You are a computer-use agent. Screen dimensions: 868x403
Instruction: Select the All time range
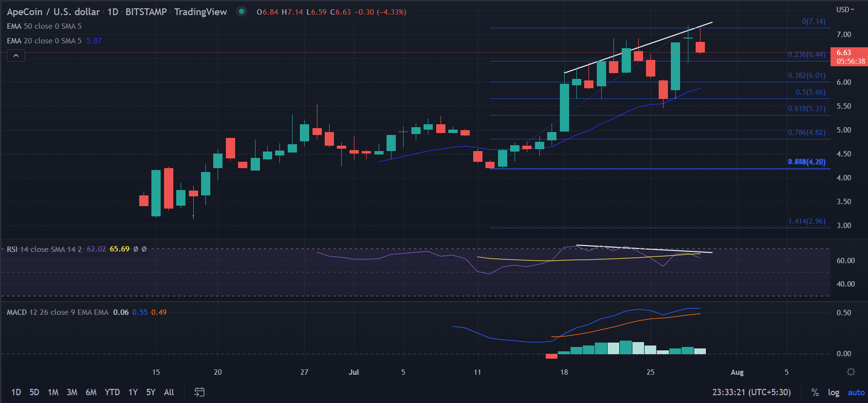tap(169, 392)
